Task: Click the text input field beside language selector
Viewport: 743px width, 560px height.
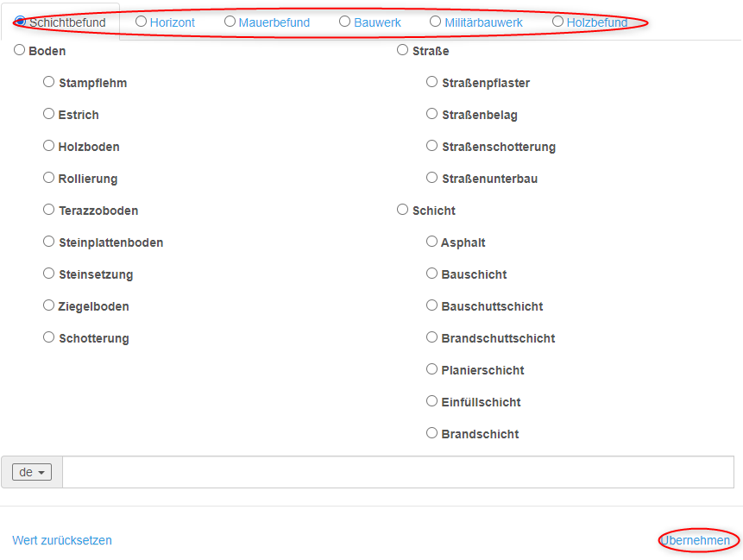Action: 398,472
